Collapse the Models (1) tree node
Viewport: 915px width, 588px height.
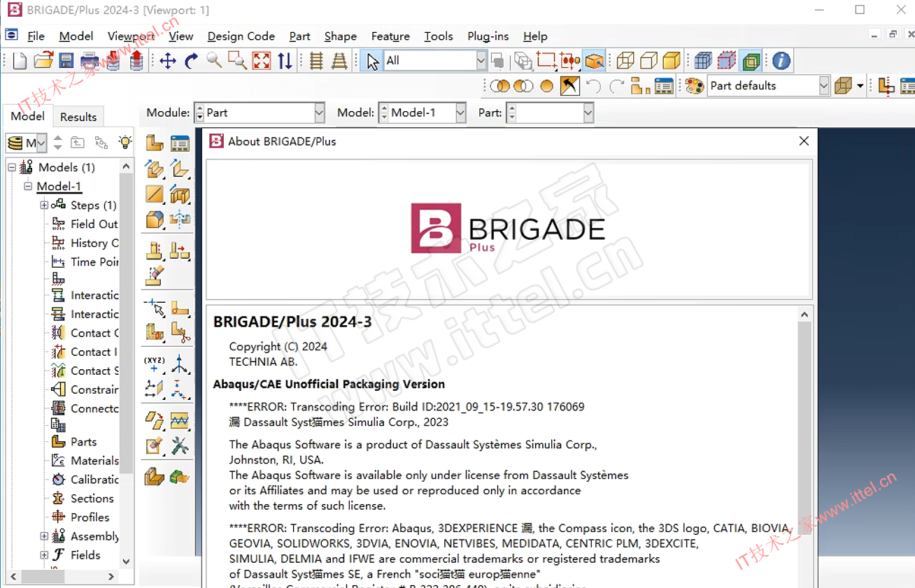12,167
